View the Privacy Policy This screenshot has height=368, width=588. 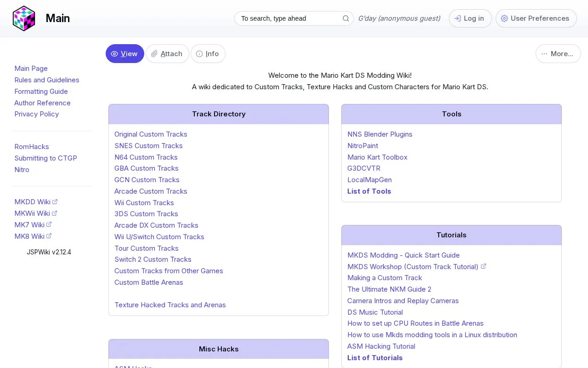pos(37,114)
